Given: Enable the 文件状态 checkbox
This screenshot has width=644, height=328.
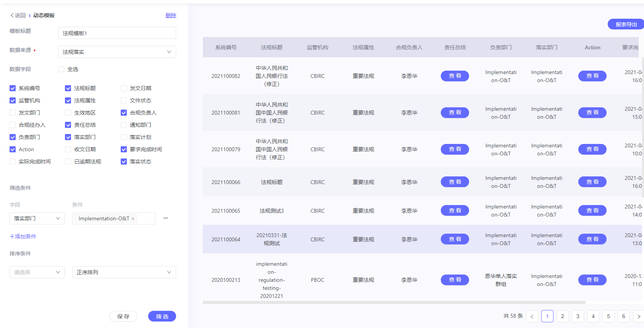Looking at the screenshot, I should (124, 100).
